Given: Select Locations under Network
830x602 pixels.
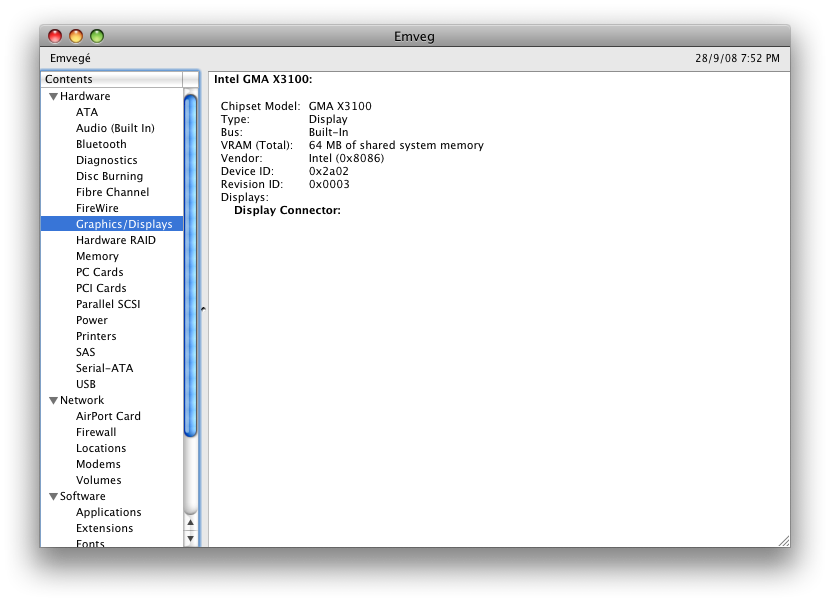Looking at the screenshot, I should 101,448.
